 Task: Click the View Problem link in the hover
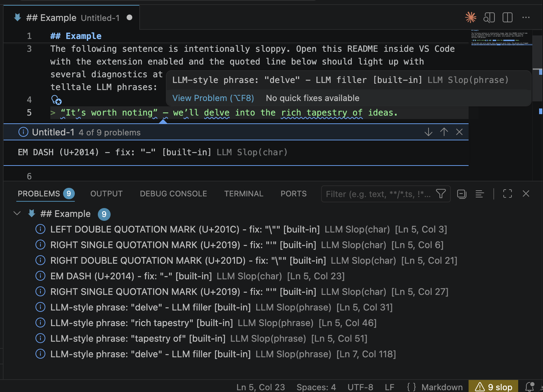213,98
